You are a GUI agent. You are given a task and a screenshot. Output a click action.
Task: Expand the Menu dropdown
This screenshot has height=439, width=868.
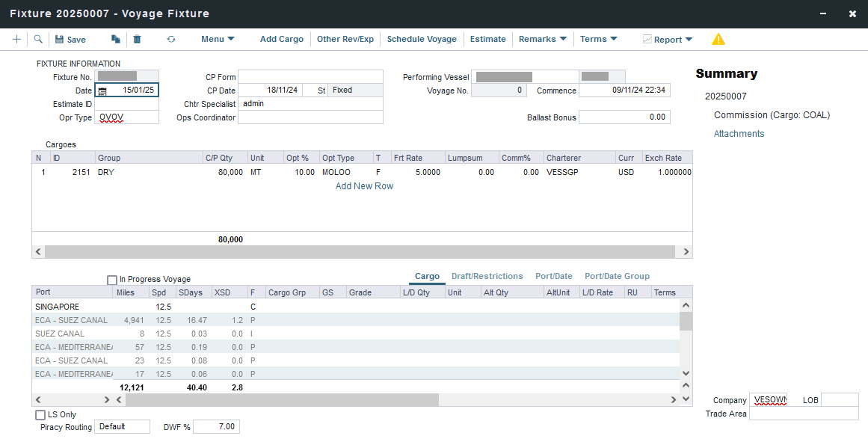(x=218, y=39)
